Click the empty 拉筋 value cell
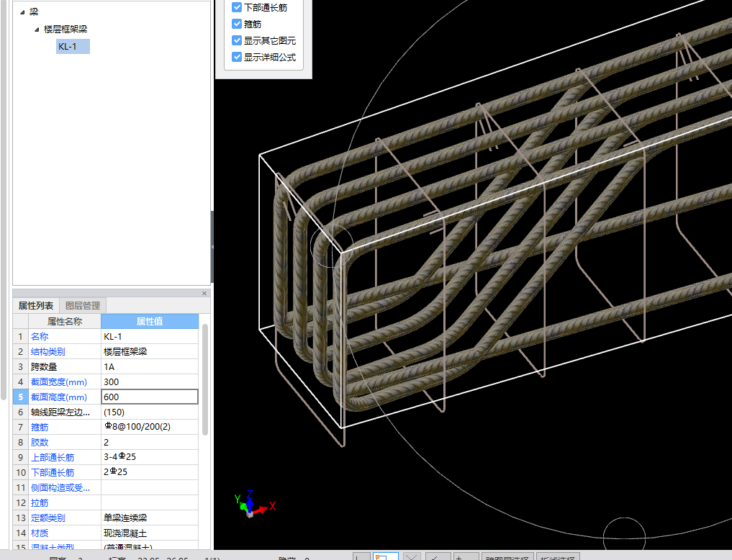Screen dimensions: 732x560 click(x=150, y=502)
